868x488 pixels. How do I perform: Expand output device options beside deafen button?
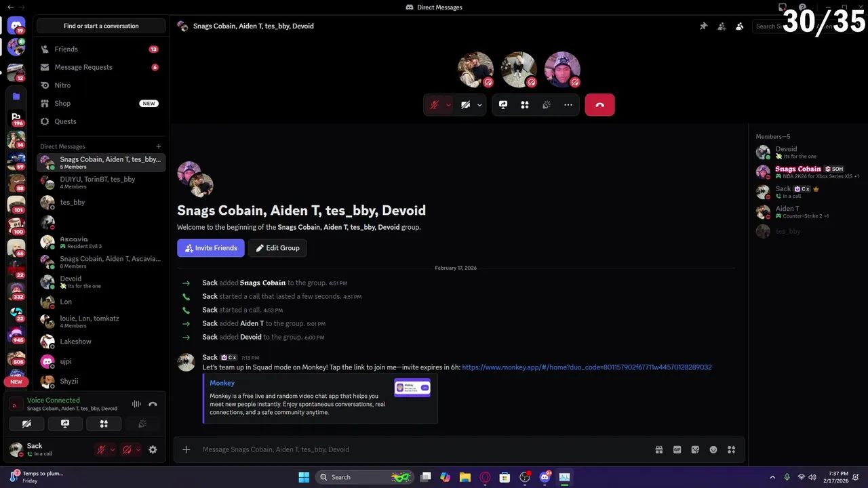(x=138, y=449)
